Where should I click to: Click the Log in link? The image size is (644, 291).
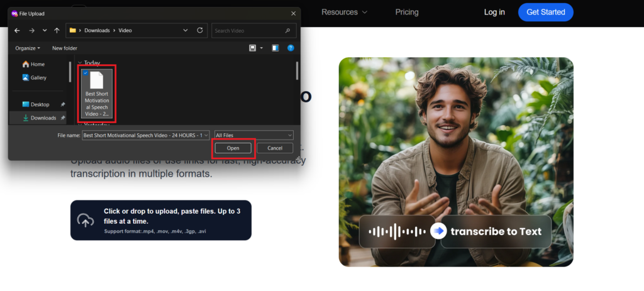(494, 12)
